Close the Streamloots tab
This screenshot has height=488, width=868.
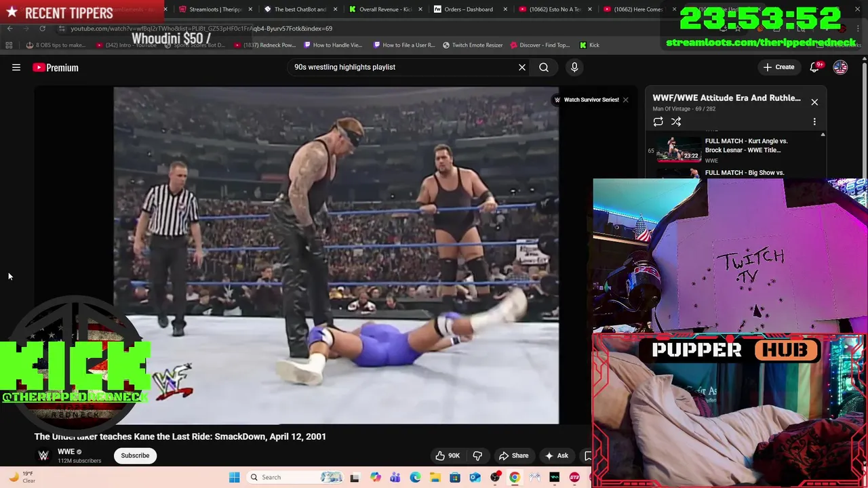(251, 9)
